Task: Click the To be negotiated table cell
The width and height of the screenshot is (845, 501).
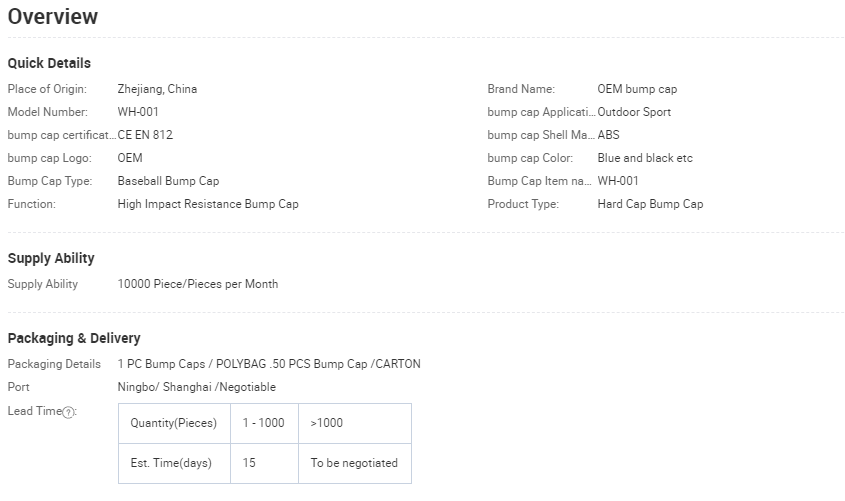Action: (x=354, y=463)
